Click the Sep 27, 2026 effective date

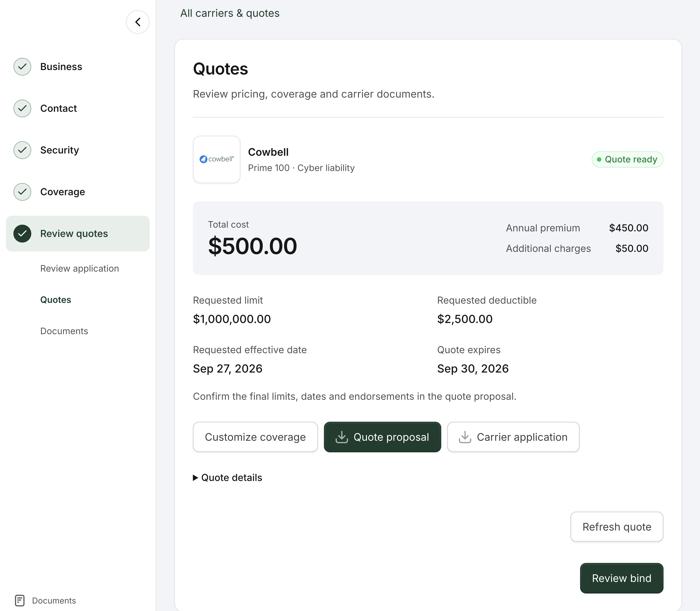228,369
